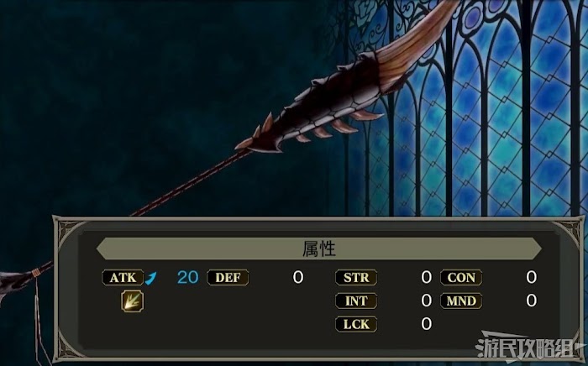This screenshot has height=366, width=588.
Task: Click the INT value 0
Action: click(x=427, y=301)
